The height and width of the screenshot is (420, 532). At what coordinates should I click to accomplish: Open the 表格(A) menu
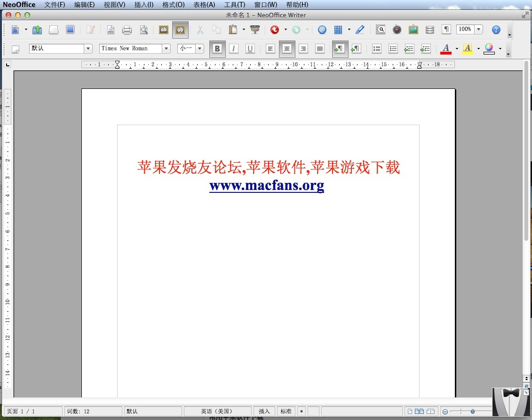[204, 5]
